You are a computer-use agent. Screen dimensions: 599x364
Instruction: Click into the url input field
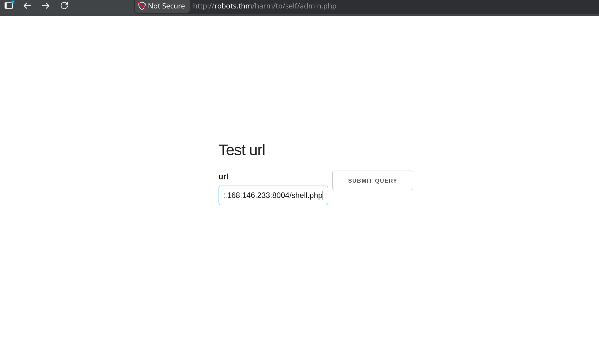[273, 195]
